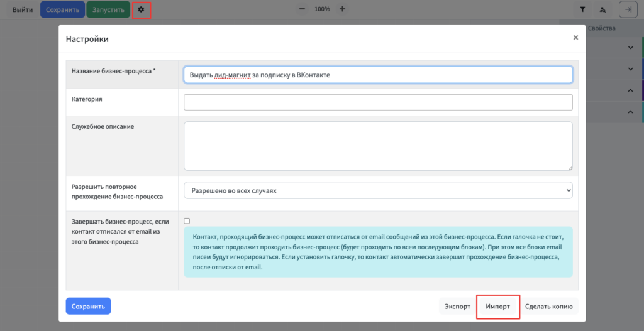Click Сделать копию button
The width and height of the screenshot is (644, 331).
point(548,307)
